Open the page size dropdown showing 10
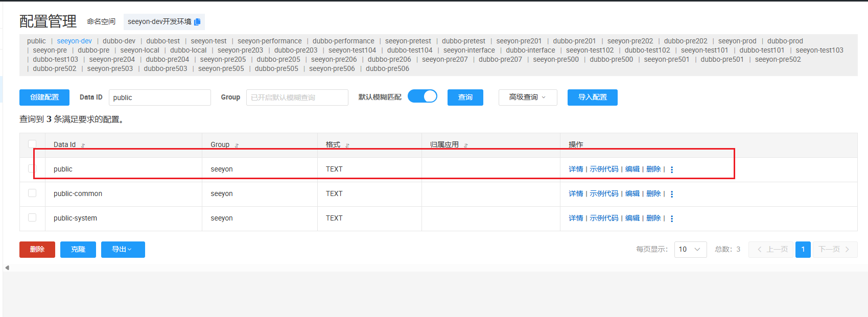Image resolution: width=868 pixels, height=317 pixels. pos(690,249)
